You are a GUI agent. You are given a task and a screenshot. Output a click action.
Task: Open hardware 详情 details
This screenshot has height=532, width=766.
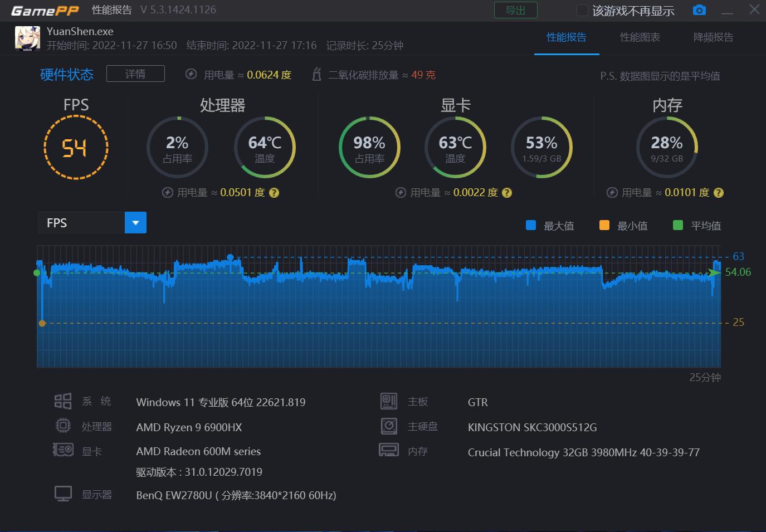coord(135,73)
